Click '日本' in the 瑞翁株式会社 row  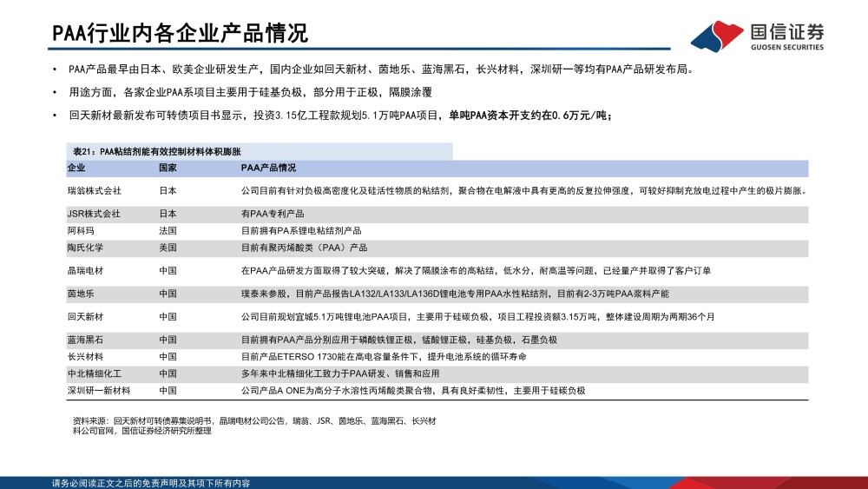coord(168,191)
